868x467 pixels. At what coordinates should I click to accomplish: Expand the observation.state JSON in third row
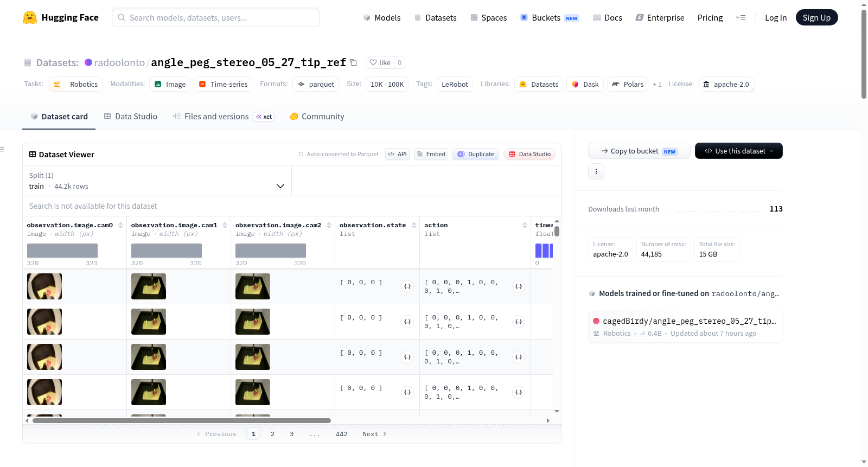coord(407,357)
